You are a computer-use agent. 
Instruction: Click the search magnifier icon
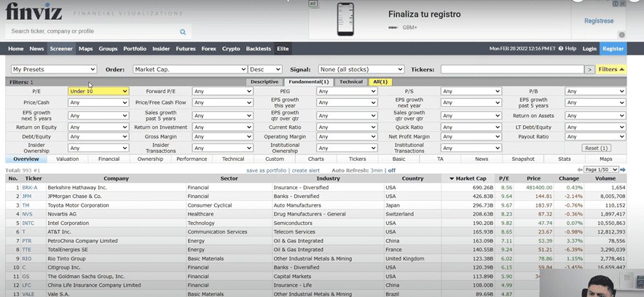pyautogui.click(x=183, y=32)
